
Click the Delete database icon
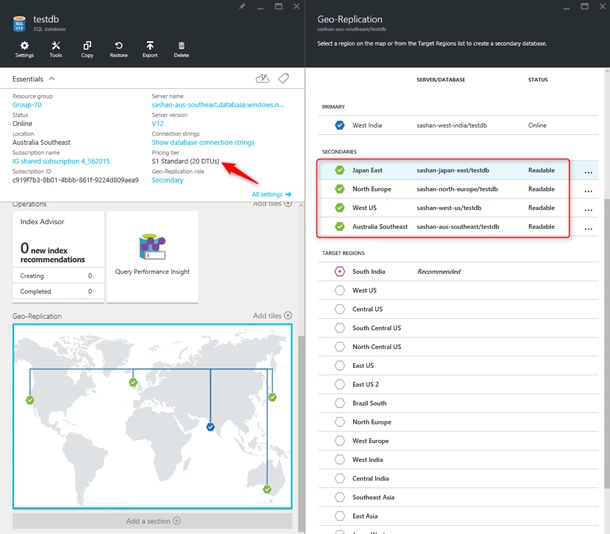pyautogui.click(x=181, y=49)
